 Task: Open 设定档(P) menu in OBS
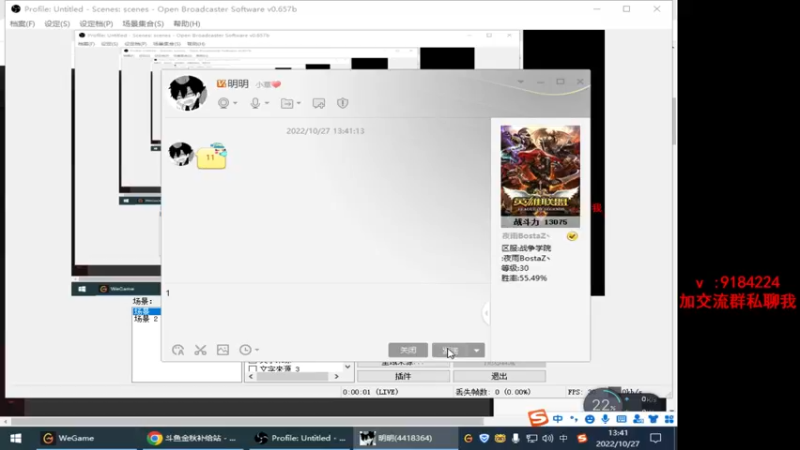click(x=96, y=23)
